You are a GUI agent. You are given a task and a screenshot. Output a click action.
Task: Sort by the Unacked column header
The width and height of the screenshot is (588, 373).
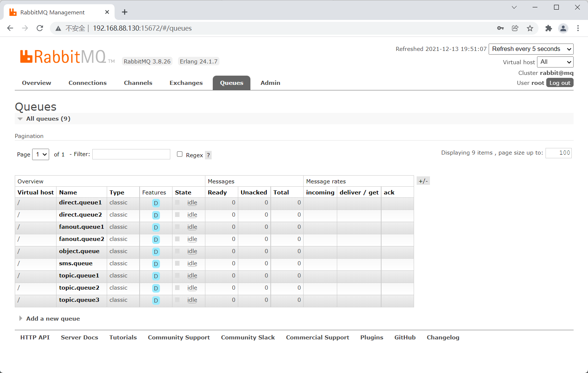254,193
